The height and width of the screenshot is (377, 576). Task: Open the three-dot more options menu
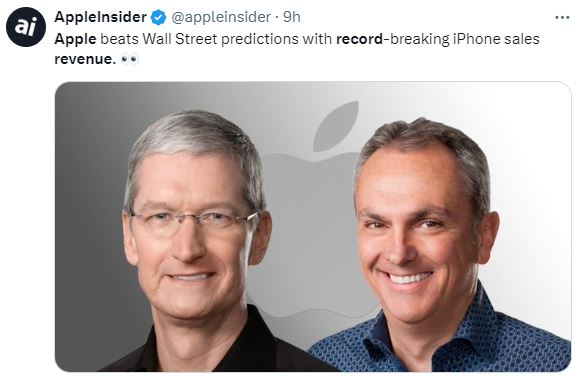(x=562, y=17)
